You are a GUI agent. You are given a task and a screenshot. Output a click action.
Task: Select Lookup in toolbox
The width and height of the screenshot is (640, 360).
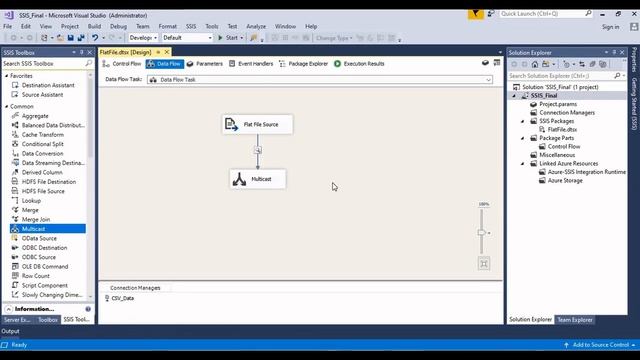click(x=31, y=200)
